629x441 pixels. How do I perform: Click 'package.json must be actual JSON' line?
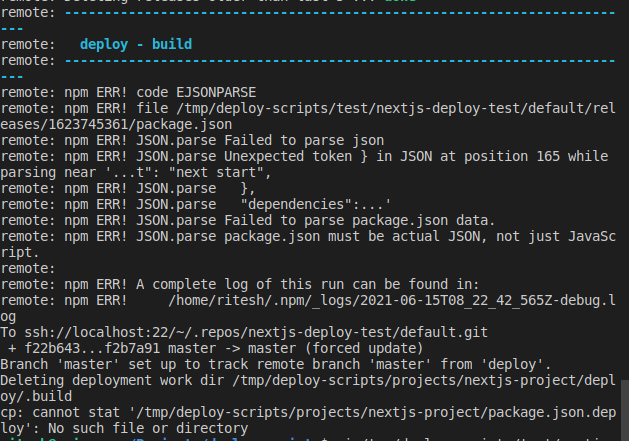click(308, 236)
